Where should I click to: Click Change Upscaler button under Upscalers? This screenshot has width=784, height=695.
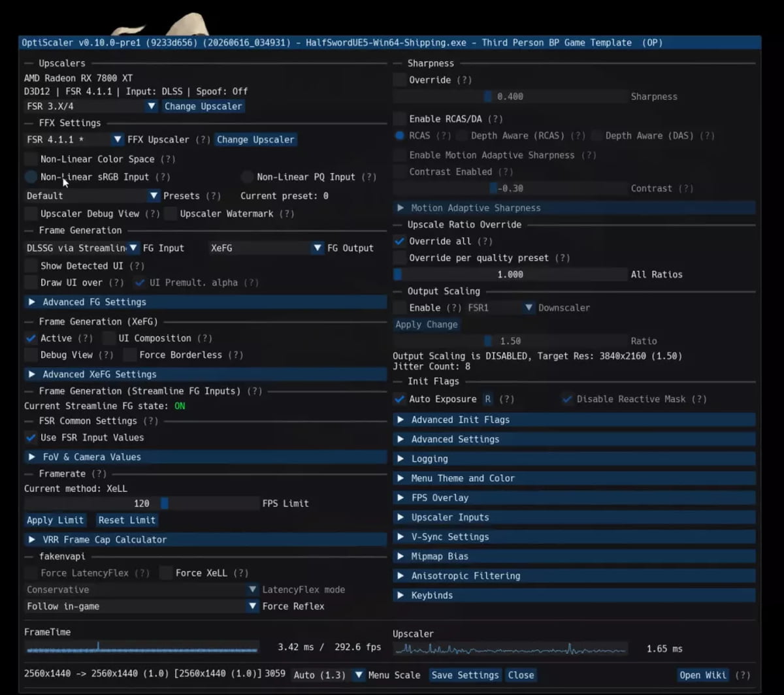[203, 106]
